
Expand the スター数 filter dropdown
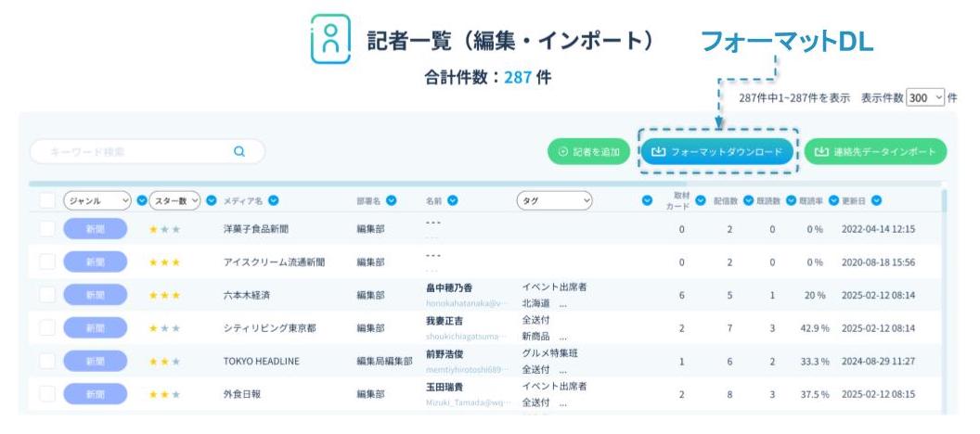(x=174, y=200)
